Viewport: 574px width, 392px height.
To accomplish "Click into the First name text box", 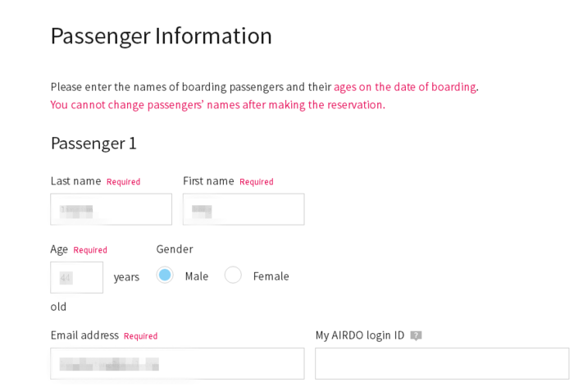I will [244, 209].
